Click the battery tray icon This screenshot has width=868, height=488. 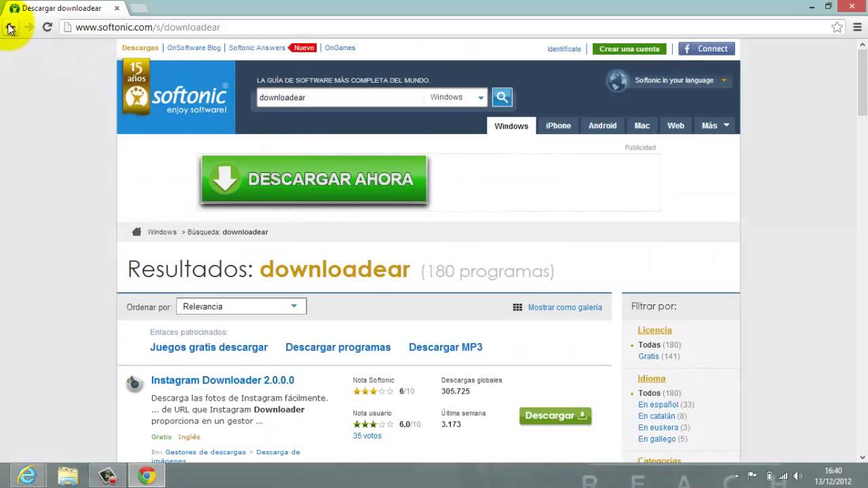point(769,476)
